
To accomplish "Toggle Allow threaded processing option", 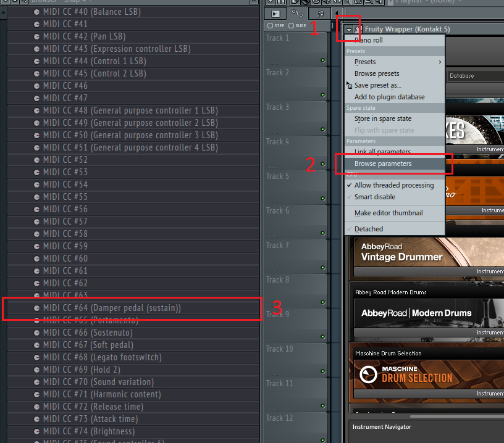I will (395, 185).
